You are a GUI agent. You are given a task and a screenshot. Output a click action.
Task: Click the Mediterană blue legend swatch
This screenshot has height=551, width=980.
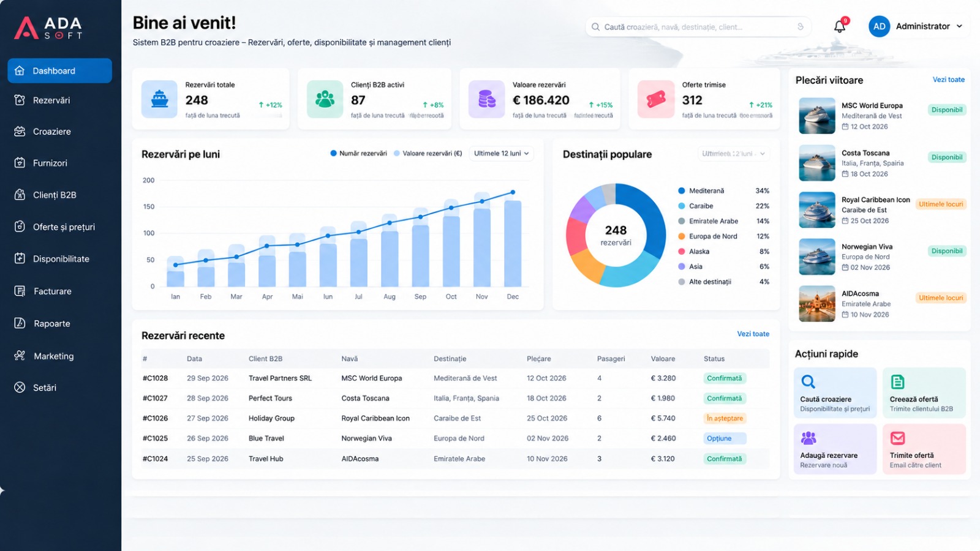tap(681, 190)
